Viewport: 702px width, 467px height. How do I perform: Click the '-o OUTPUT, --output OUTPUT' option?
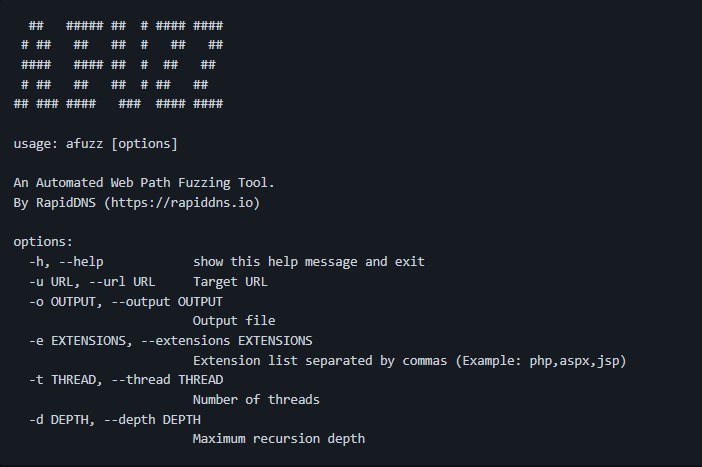[x=127, y=301]
